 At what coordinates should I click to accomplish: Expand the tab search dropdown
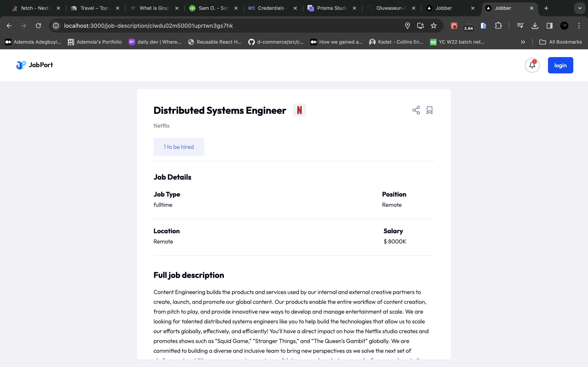579,8
